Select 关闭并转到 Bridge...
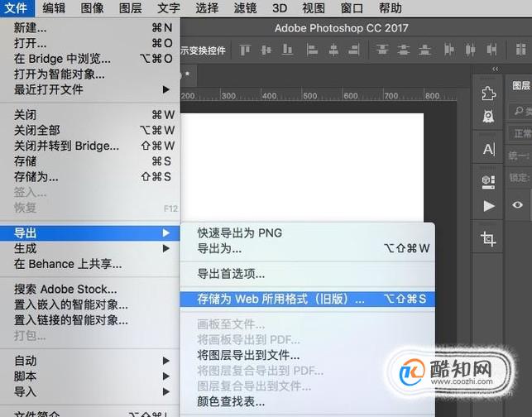The height and width of the screenshot is (417, 532). (90, 146)
